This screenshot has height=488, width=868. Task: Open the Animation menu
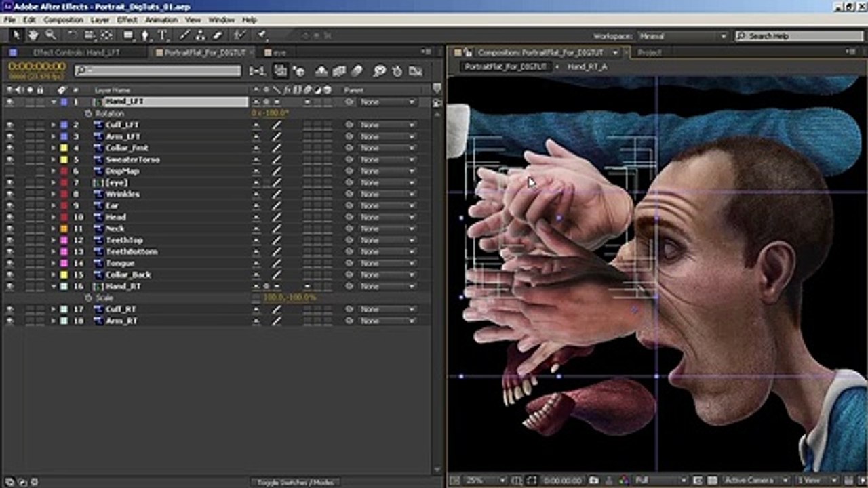click(161, 20)
